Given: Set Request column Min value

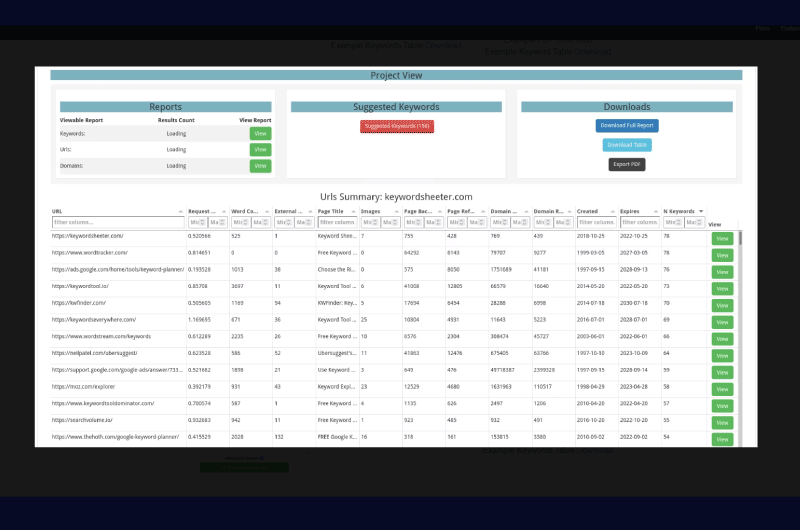Looking at the screenshot, I should (x=197, y=222).
